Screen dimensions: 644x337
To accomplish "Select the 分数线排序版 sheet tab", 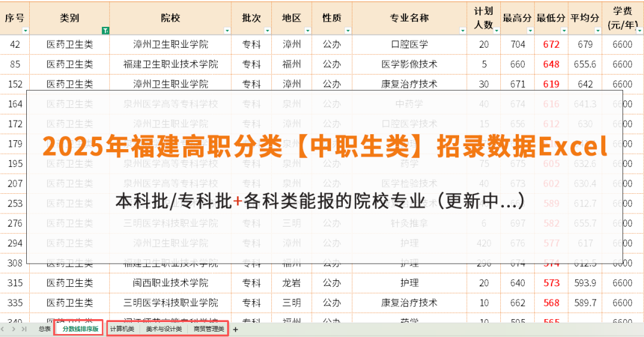I will coord(80,329).
